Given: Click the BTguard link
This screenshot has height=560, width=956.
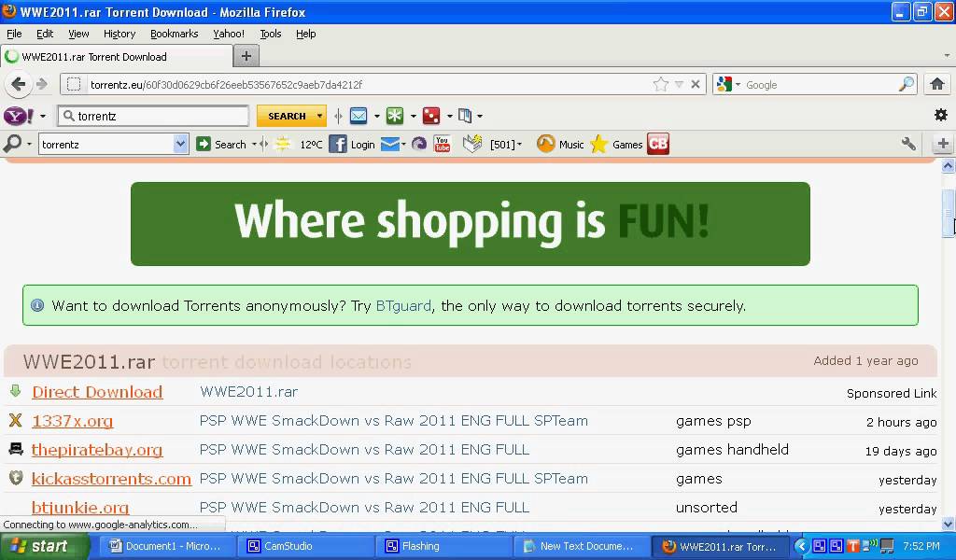Looking at the screenshot, I should point(403,305).
